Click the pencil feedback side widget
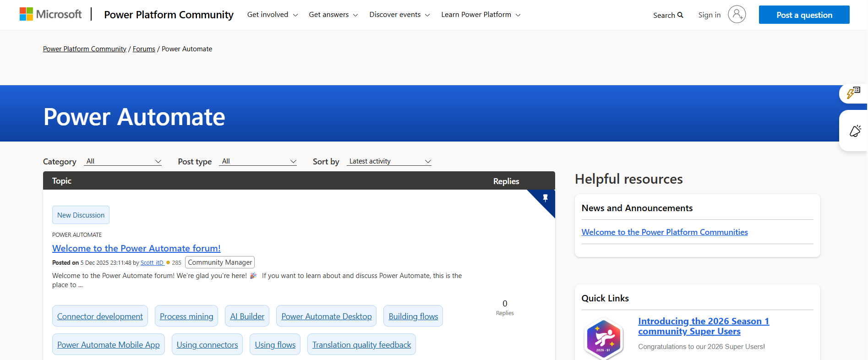The width and height of the screenshot is (868, 360). click(x=855, y=131)
